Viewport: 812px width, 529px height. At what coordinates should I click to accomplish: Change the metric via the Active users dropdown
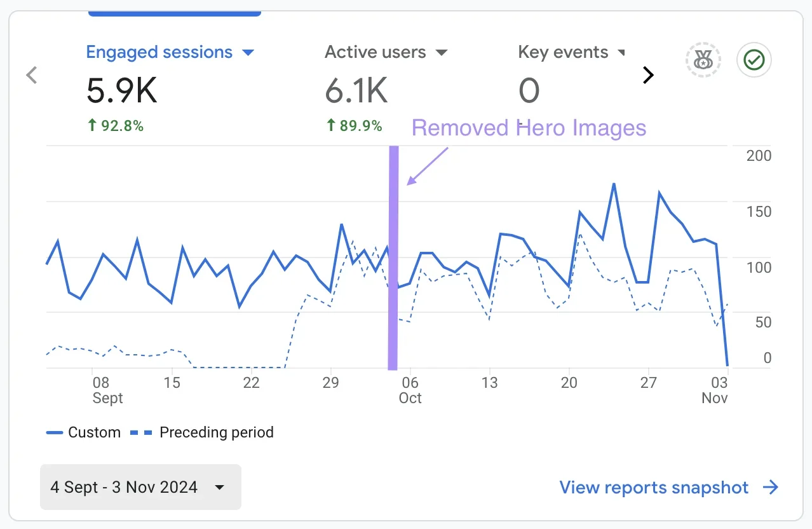442,52
